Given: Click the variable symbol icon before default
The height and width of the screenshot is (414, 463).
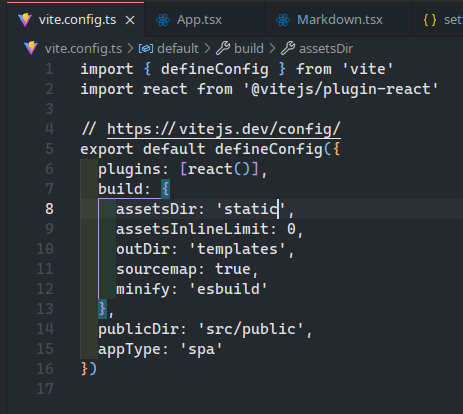Looking at the screenshot, I should click(x=146, y=49).
